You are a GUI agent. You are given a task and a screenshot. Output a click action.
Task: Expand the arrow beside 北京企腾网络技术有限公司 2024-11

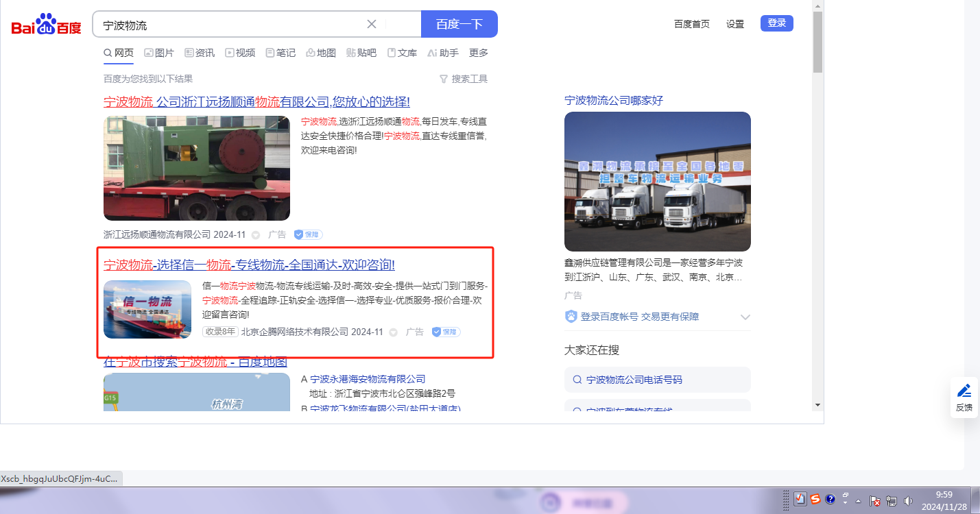pyautogui.click(x=394, y=332)
